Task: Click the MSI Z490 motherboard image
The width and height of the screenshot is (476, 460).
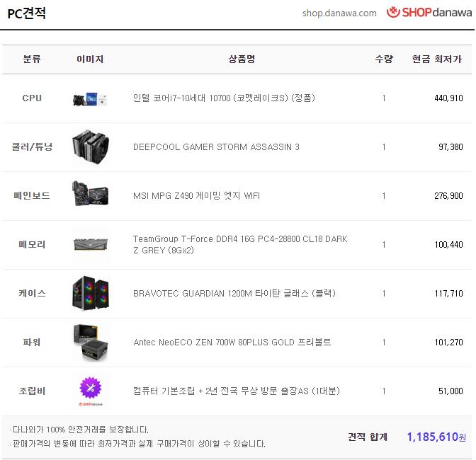Action: coord(91,193)
